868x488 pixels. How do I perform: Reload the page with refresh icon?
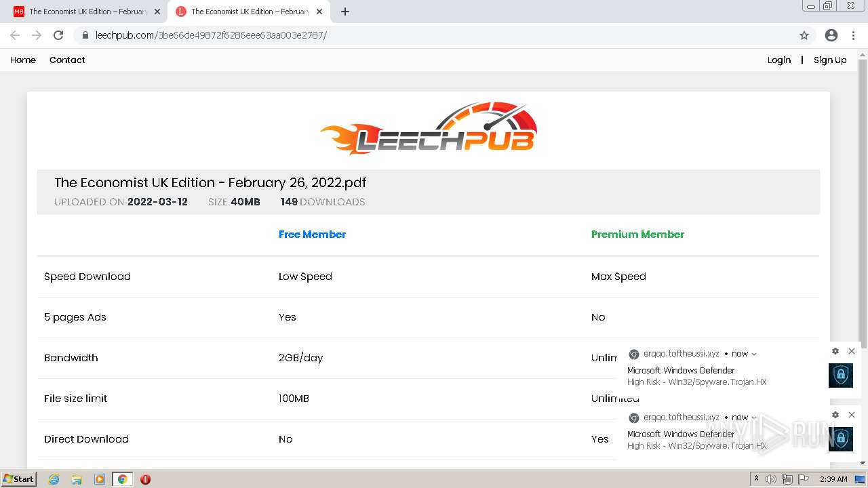(x=58, y=35)
